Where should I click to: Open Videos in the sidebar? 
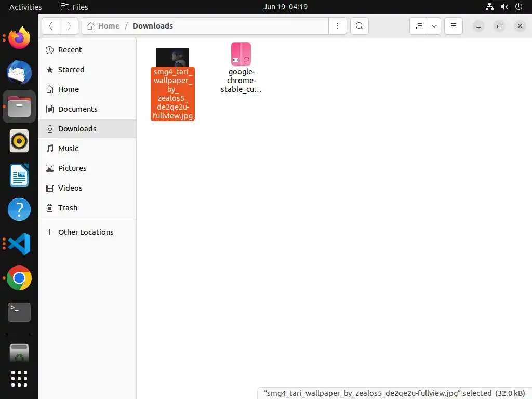(87, 188)
